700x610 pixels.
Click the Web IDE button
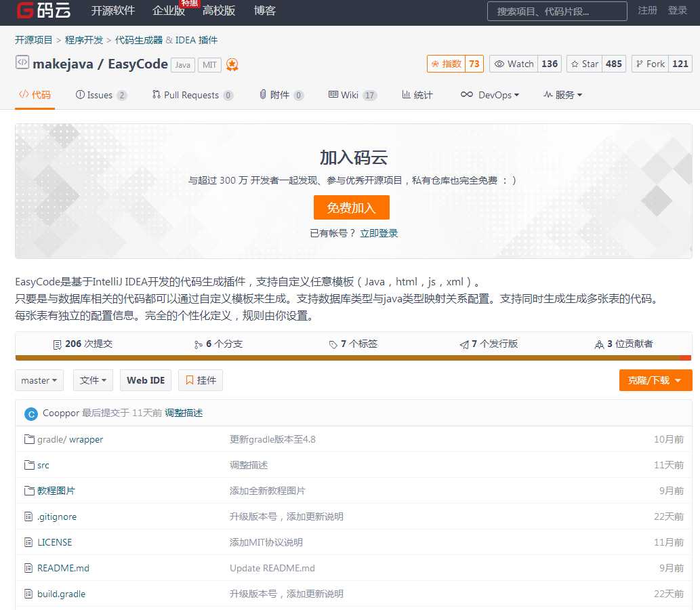click(x=146, y=380)
